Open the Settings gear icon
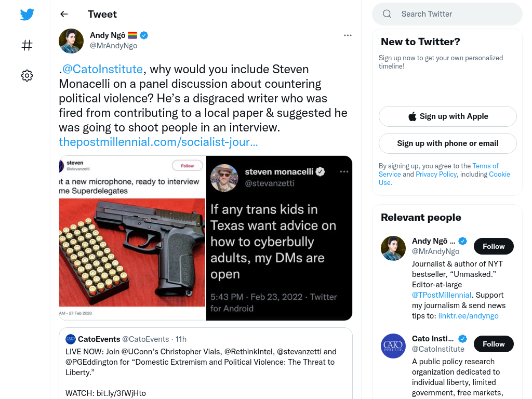This screenshot has height=399, width=532. (27, 75)
